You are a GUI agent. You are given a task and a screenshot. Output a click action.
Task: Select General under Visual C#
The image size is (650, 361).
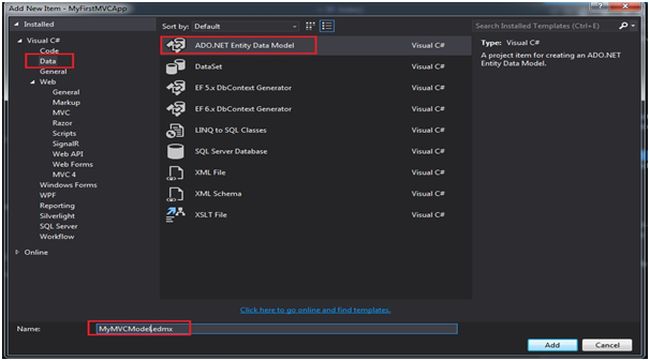point(53,71)
